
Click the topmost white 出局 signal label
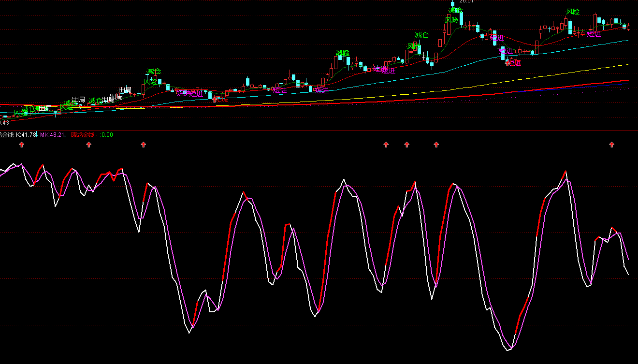(125, 90)
